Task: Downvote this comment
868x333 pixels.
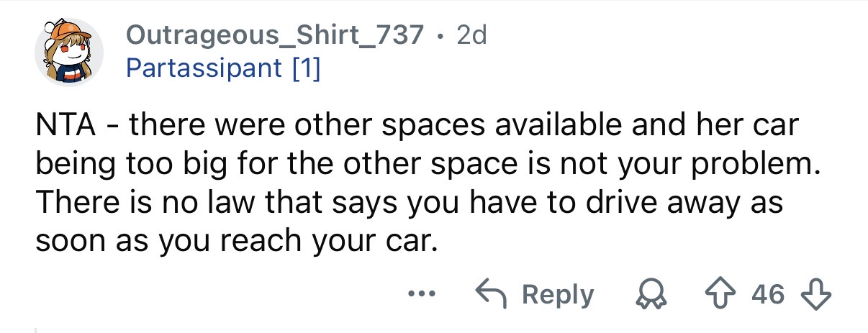Action: coord(815,295)
